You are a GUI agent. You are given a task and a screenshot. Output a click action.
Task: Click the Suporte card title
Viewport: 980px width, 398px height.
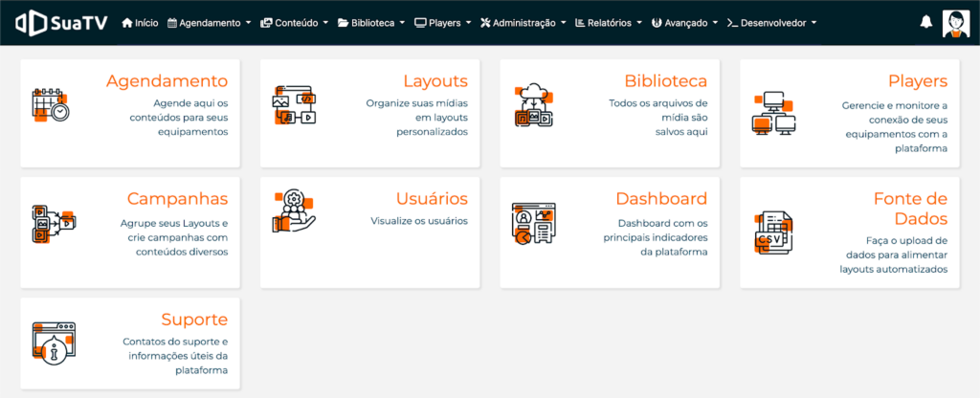coord(194,319)
